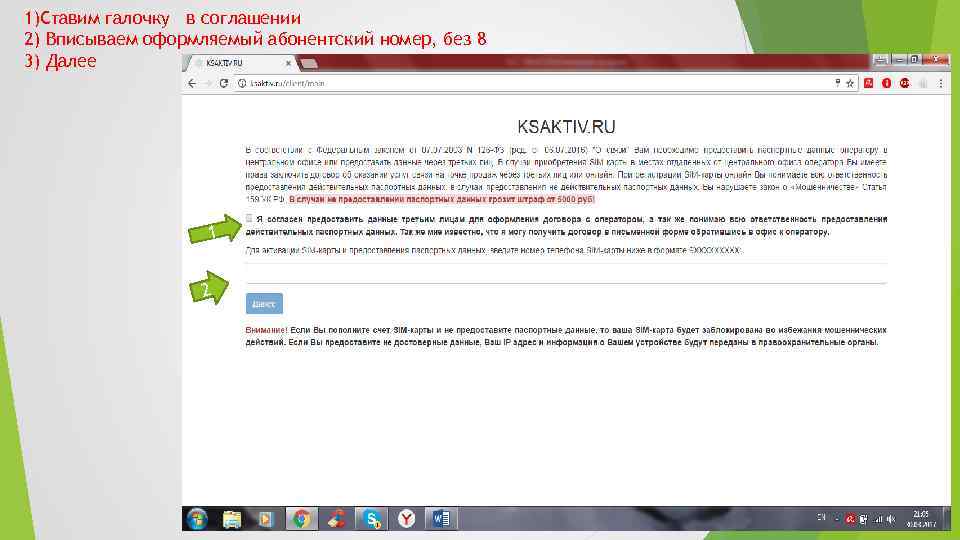
Task: Click the red warning about the 5000 руб fine
Action: point(441,200)
